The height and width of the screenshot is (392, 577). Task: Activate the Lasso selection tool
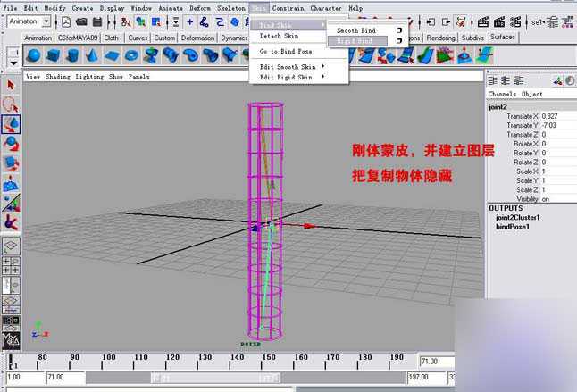(11, 104)
